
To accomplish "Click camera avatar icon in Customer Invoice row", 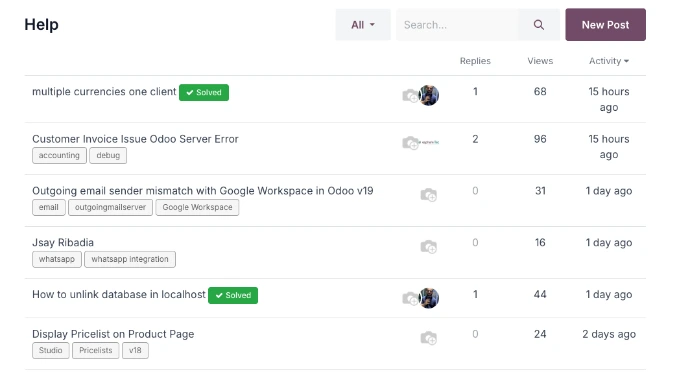I will click(x=410, y=143).
